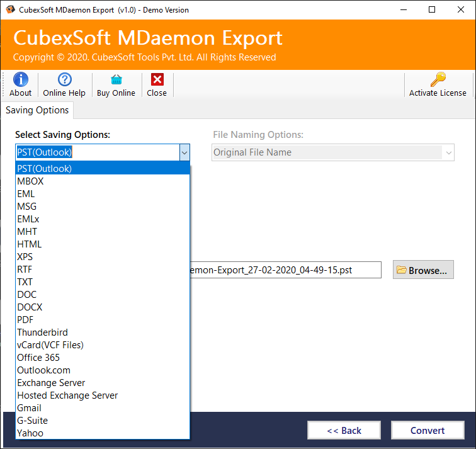
Task: Go back using the << Back button
Action: point(344,431)
